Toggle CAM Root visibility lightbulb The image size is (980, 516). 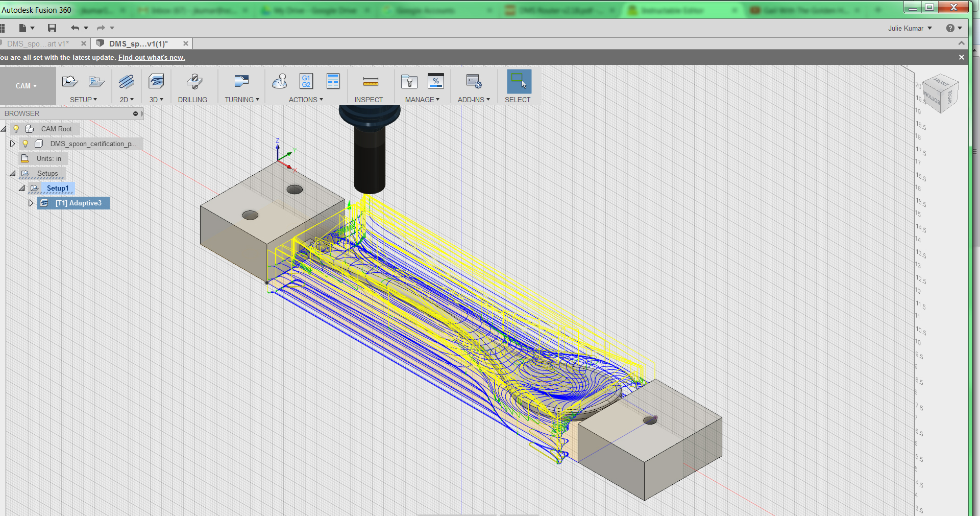pos(16,129)
